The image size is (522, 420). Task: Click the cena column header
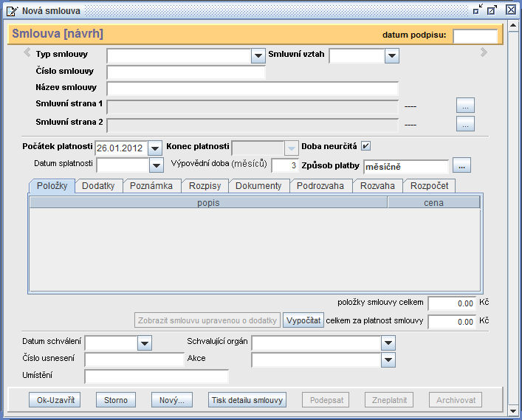(x=434, y=203)
